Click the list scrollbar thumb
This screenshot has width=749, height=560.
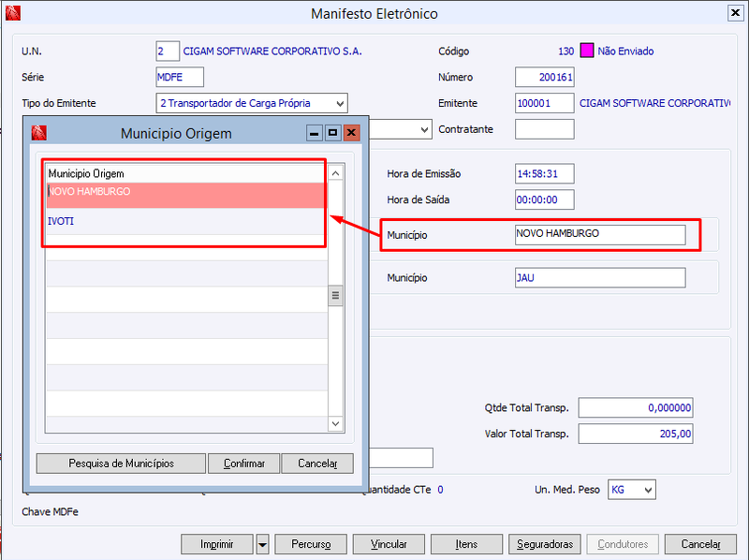coord(336,296)
